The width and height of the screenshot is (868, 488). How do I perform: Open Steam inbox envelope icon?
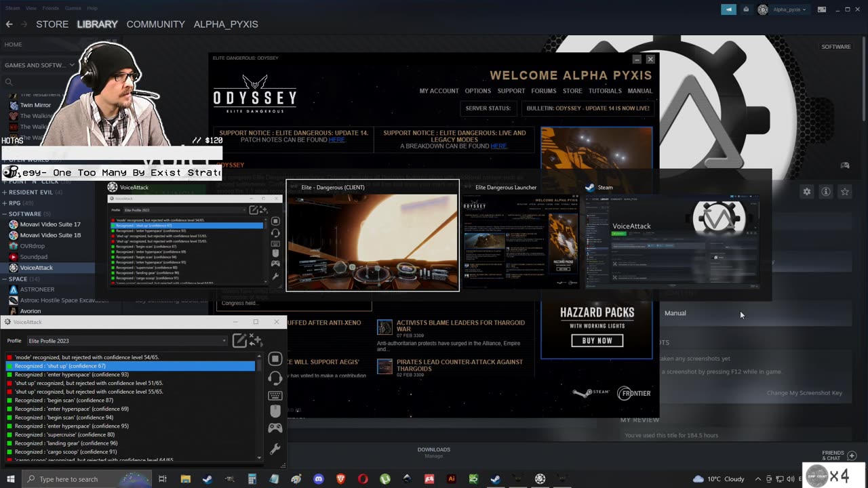746,9
